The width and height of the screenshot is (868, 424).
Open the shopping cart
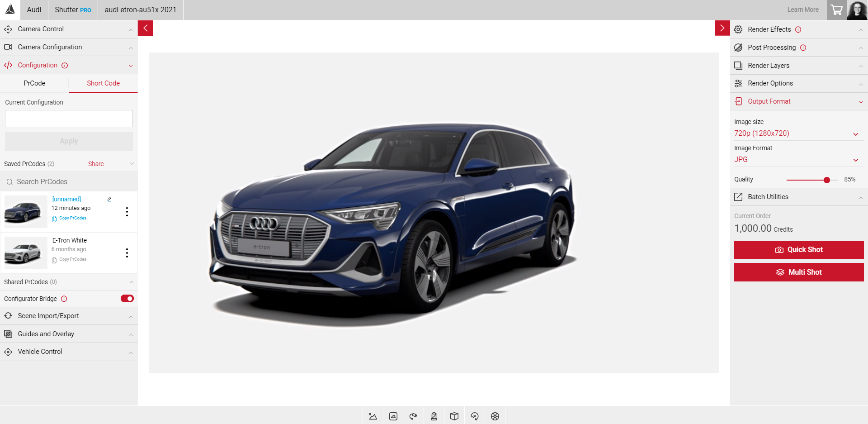[837, 10]
